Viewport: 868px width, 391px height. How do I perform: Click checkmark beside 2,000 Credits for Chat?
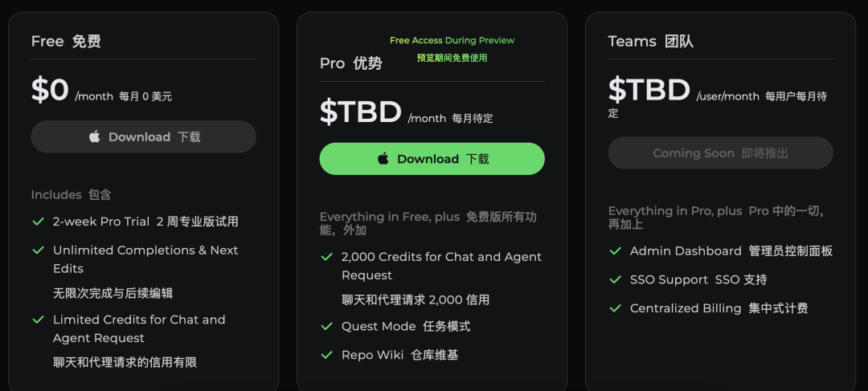tap(326, 257)
